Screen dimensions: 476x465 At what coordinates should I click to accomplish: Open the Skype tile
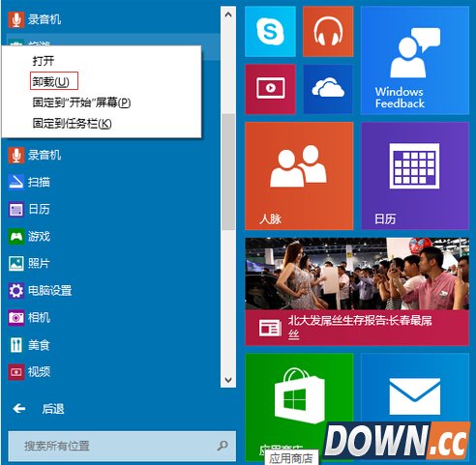270,32
